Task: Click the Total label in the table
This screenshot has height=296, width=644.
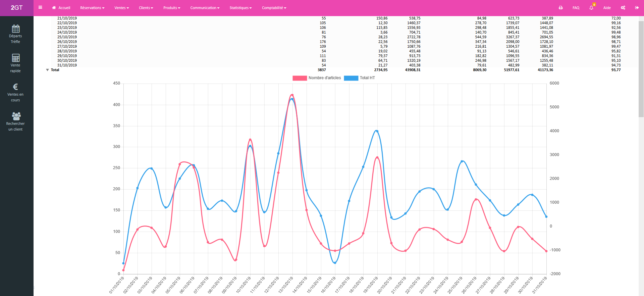Action: [x=55, y=70]
